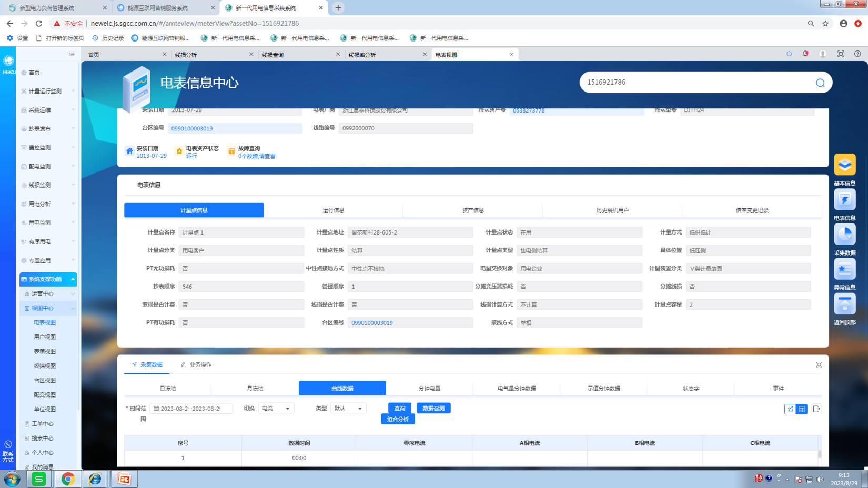Switch curve data to chart view
The height and width of the screenshot is (488, 868).
pos(790,409)
